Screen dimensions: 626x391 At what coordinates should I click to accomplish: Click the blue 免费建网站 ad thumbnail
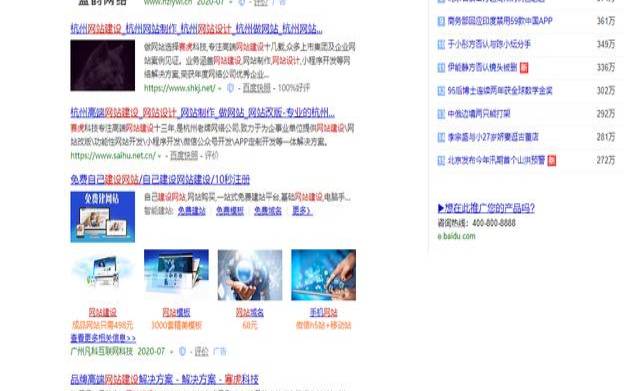(103, 217)
